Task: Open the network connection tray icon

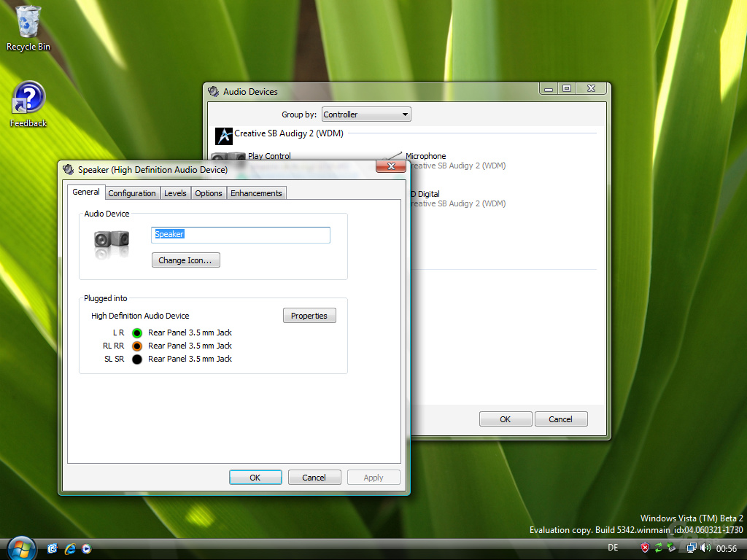Action: [x=692, y=548]
